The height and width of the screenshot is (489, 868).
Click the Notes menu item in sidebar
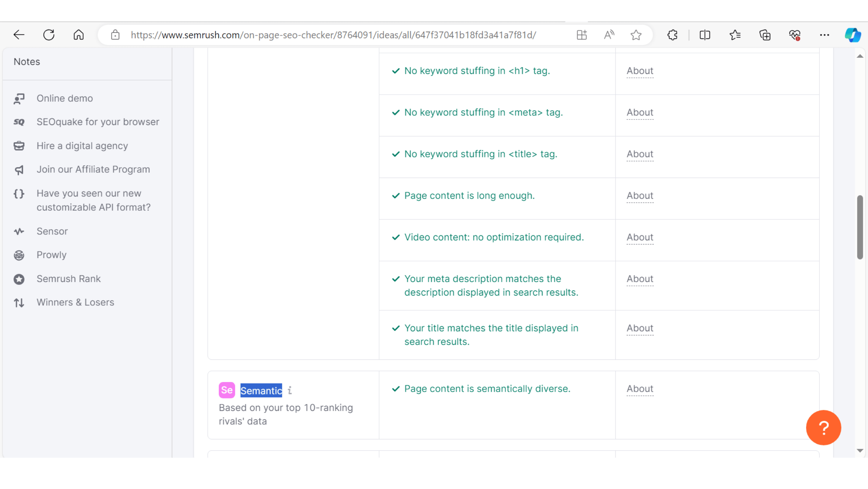(26, 62)
